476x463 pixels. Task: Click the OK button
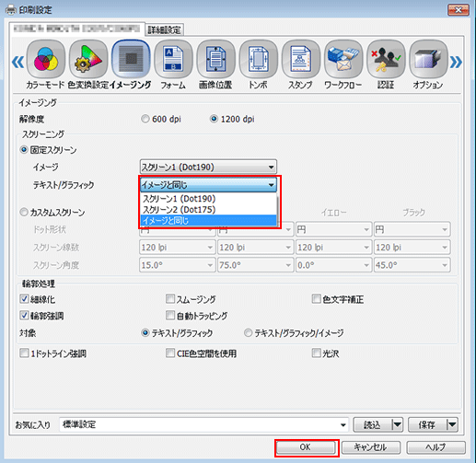tap(306, 447)
